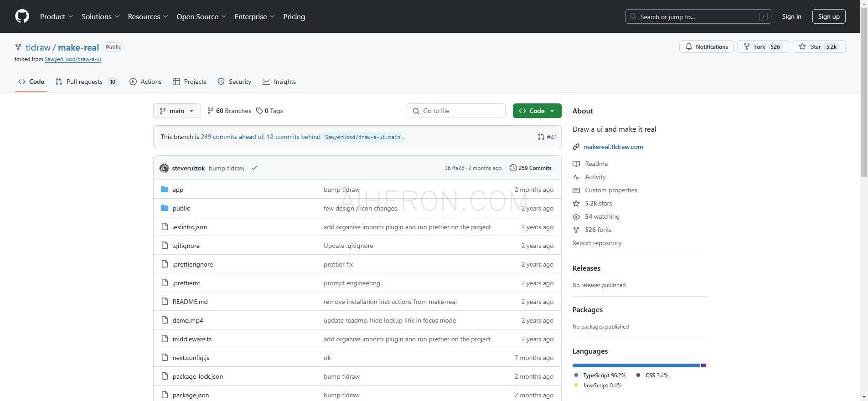
Task: Click the demo.mp4 file icon
Action: click(x=165, y=320)
